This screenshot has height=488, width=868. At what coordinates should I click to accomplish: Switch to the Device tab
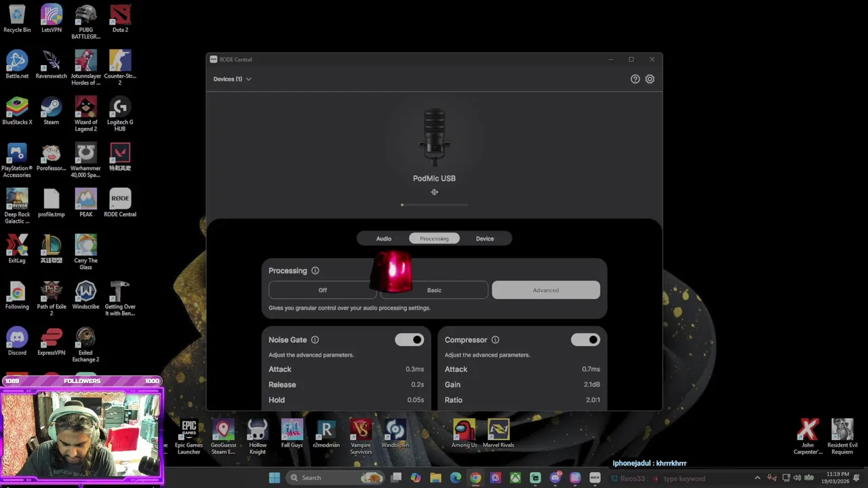pyautogui.click(x=485, y=239)
